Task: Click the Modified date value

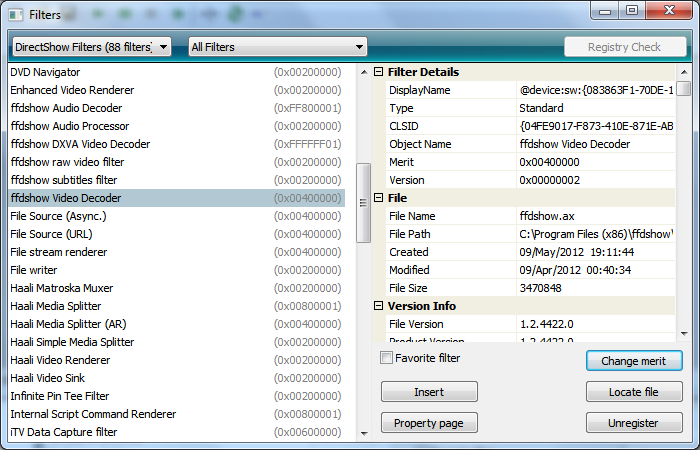Action: pyautogui.click(x=596, y=270)
